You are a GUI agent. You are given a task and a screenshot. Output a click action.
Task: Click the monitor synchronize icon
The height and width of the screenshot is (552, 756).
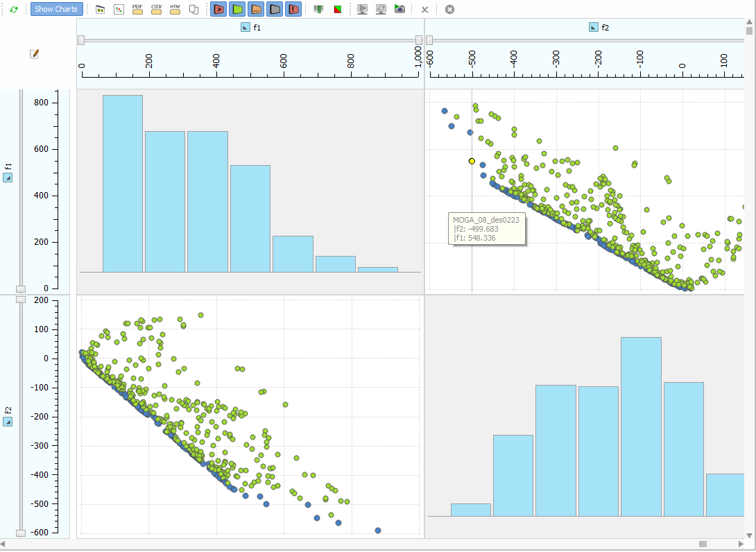tap(381, 9)
